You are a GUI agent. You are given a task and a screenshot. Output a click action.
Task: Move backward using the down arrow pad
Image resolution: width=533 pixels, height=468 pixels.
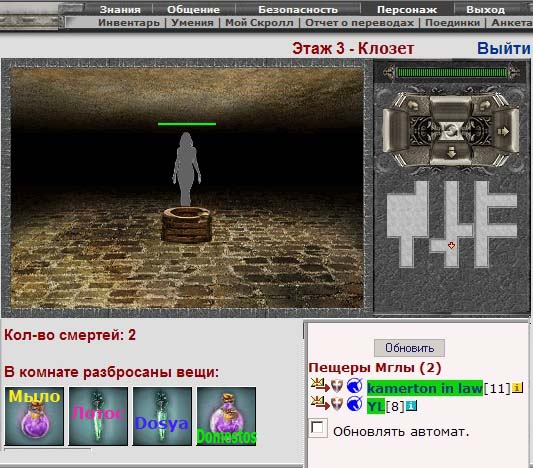(x=451, y=154)
